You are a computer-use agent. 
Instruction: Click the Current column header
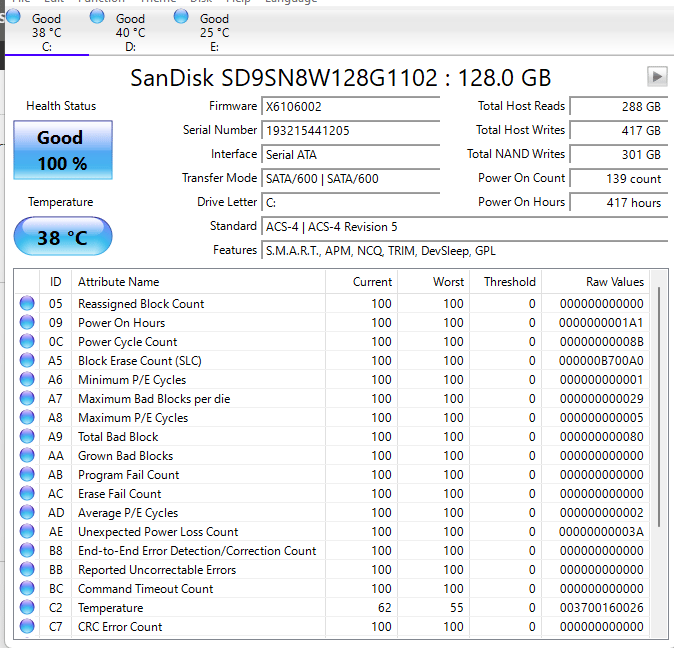[362, 282]
